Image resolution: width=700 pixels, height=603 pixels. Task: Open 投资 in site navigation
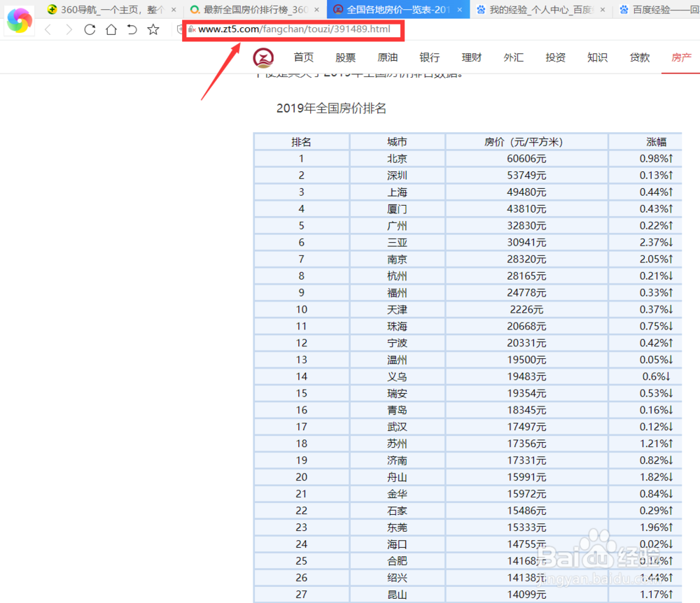tap(555, 57)
